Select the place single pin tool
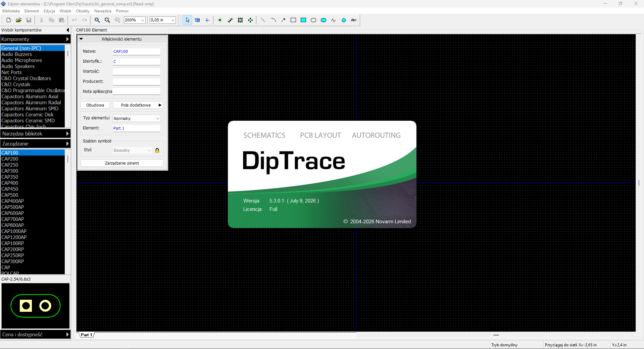Screen dimensions: 644x349 220,20
